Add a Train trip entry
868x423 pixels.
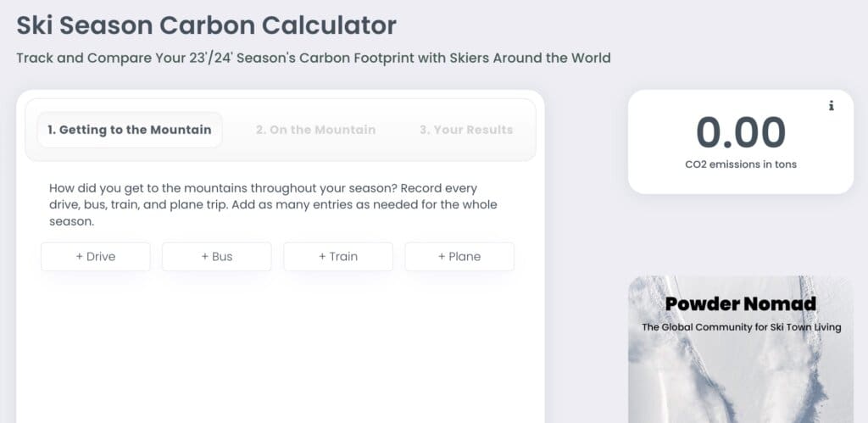coord(338,256)
